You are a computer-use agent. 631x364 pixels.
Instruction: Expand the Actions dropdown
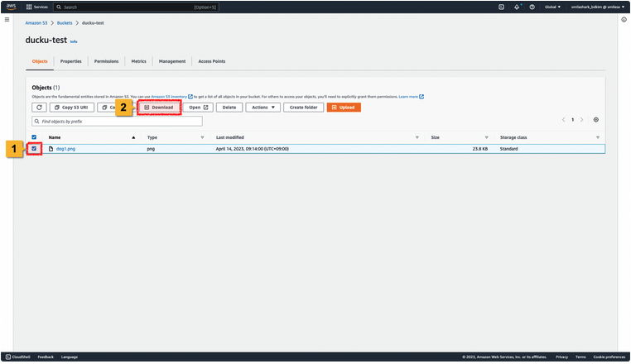pyautogui.click(x=263, y=108)
